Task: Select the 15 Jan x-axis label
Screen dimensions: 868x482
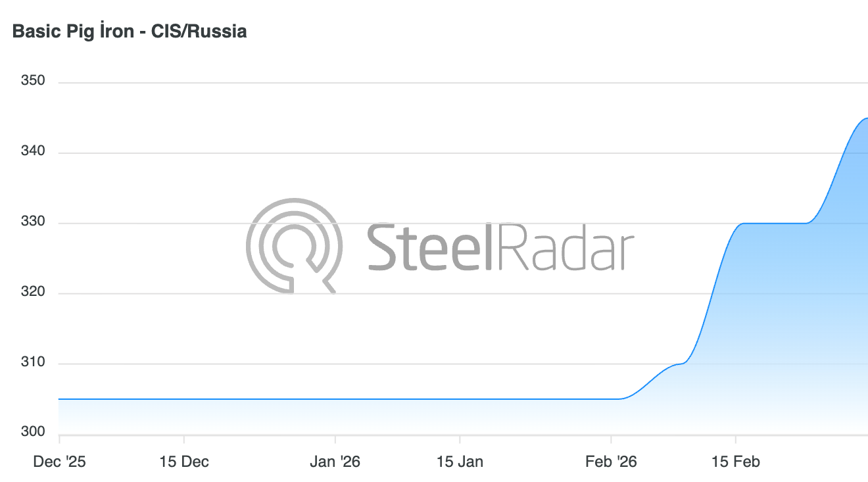Action: (460, 462)
